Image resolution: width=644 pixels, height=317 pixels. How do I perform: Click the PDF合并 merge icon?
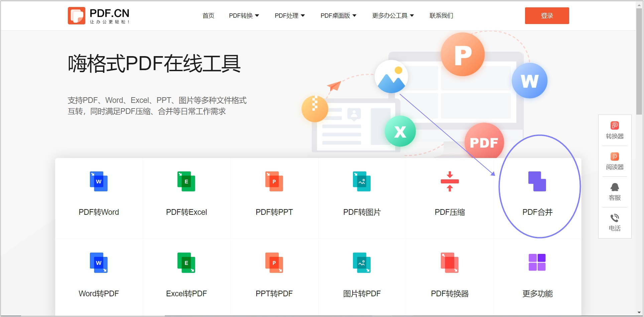537,181
